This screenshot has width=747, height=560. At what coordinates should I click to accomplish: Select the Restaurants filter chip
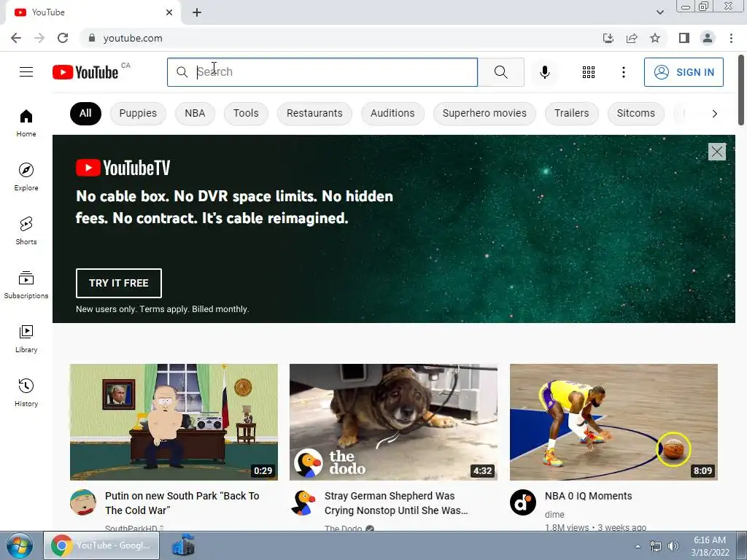(x=314, y=113)
